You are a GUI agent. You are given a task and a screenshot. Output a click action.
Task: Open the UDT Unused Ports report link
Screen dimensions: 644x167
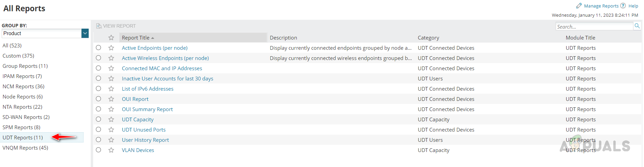point(144,130)
